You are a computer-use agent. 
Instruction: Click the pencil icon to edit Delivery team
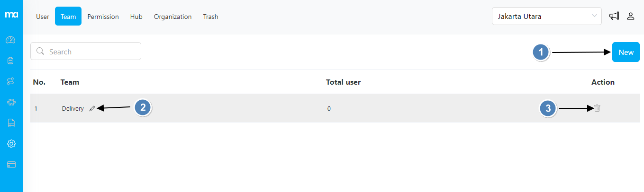(92, 108)
